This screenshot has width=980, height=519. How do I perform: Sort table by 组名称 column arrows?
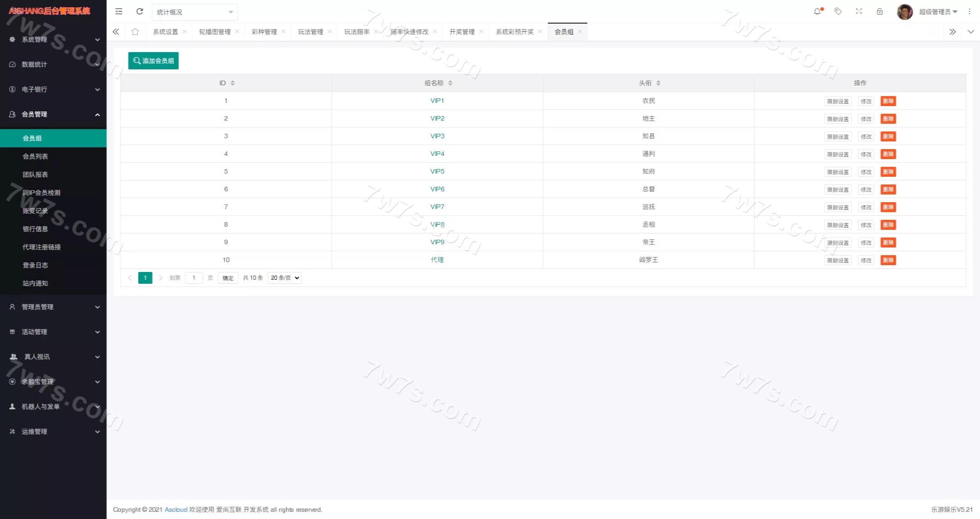[450, 83]
